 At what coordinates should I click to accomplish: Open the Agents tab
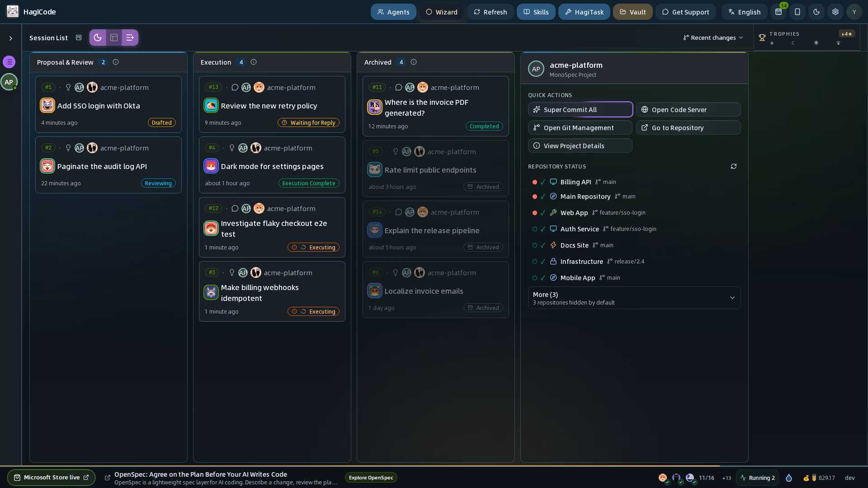point(393,12)
